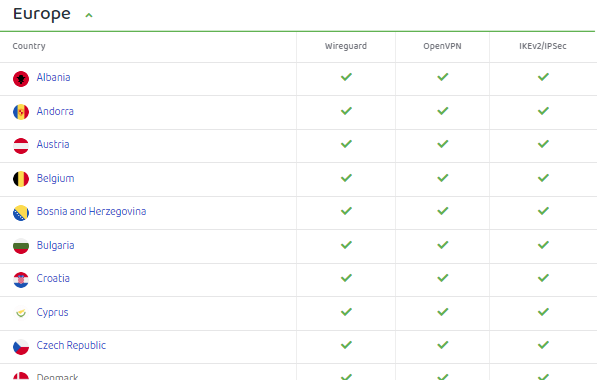Click the Albania flag icon
Screen dimensions: 597x380
click(21, 79)
